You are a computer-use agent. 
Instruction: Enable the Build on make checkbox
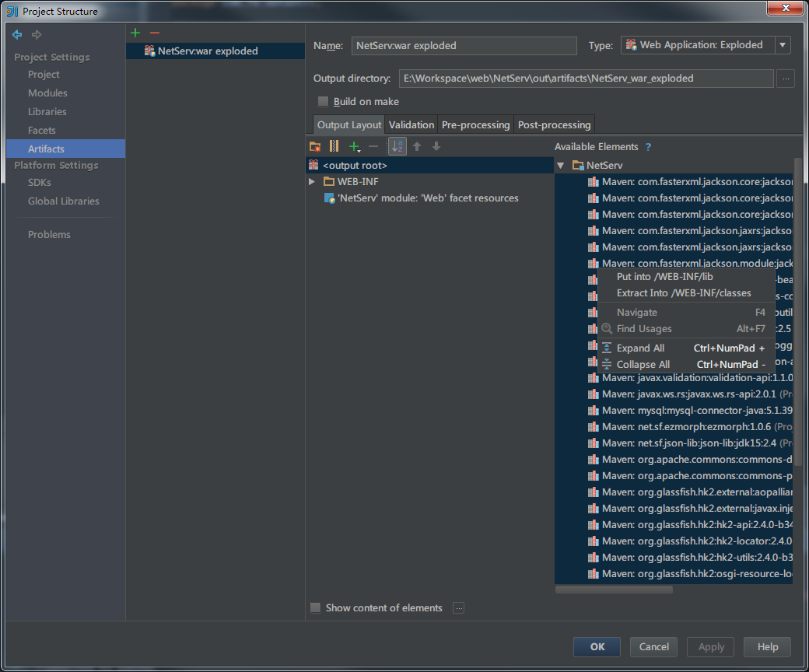point(323,101)
